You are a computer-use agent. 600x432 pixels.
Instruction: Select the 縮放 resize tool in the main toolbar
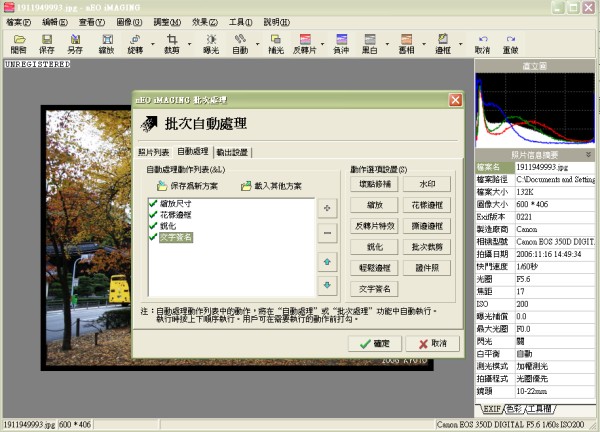(x=107, y=44)
